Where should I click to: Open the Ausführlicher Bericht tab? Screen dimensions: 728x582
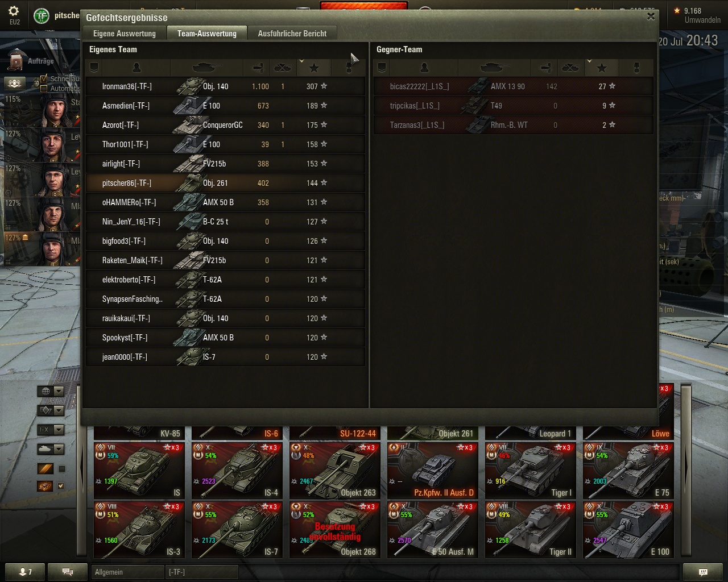click(x=292, y=34)
